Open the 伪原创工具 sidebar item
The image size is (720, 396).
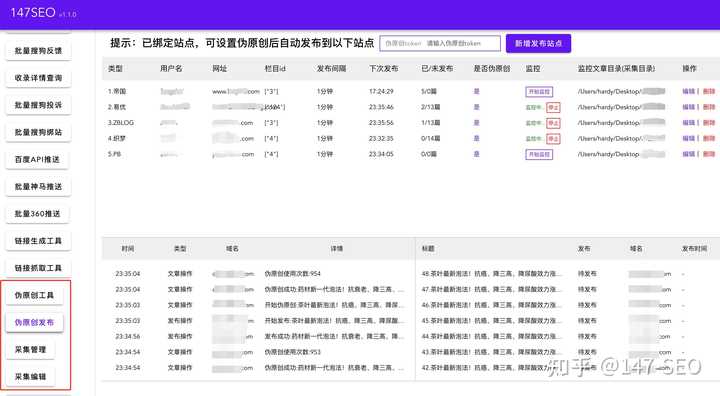click(34, 295)
